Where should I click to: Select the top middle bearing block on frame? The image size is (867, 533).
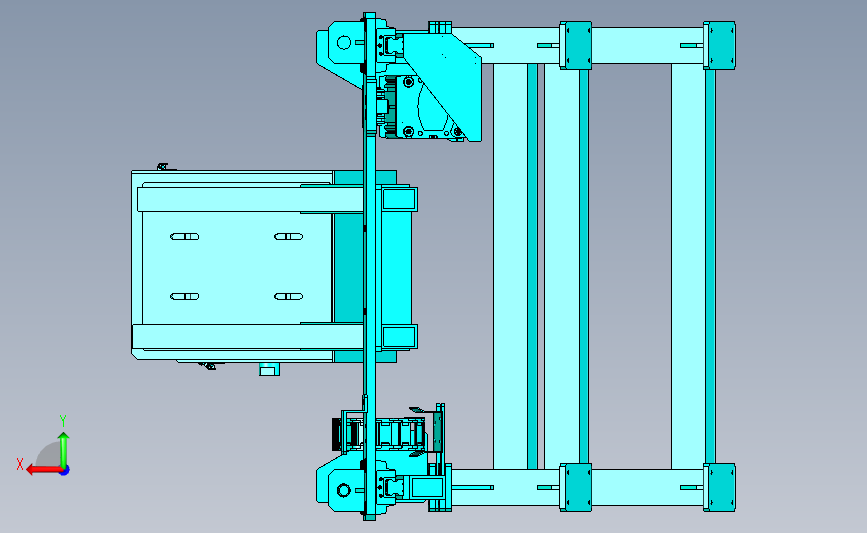[x=576, y=45]
